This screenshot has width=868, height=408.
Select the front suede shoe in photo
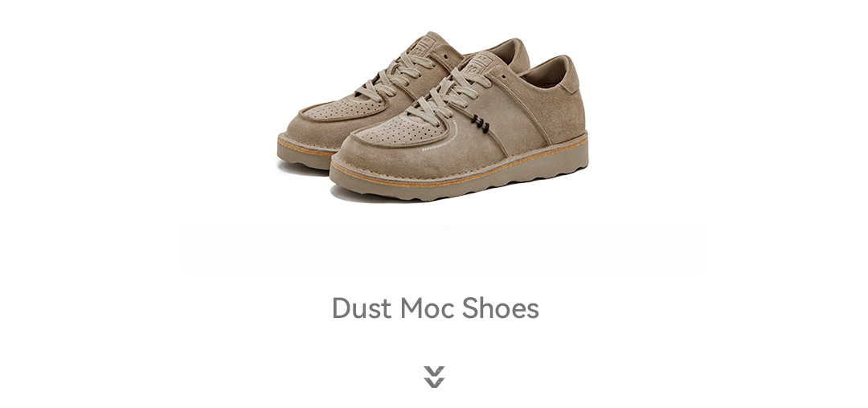click(459, 129)
